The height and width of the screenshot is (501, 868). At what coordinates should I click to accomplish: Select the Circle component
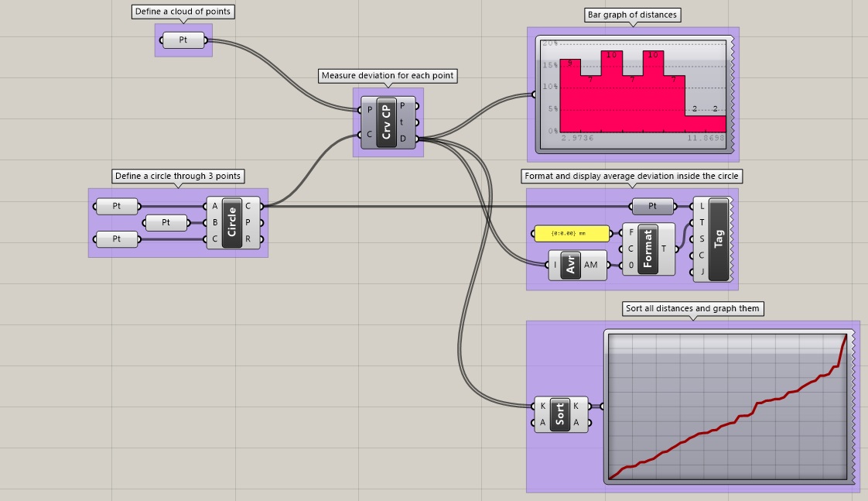tap(232, 222)
